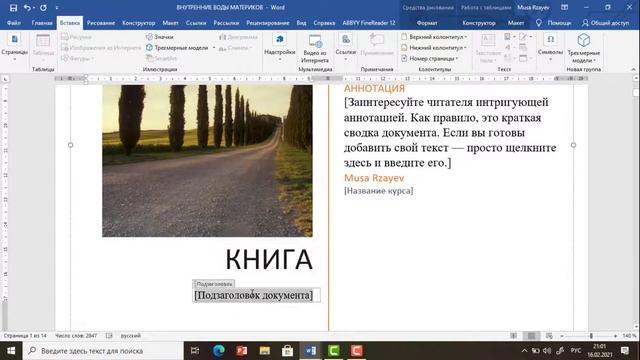Click the Musa Rzayev author text
This screenshot has width=640, height=360.
pos(374,178)
